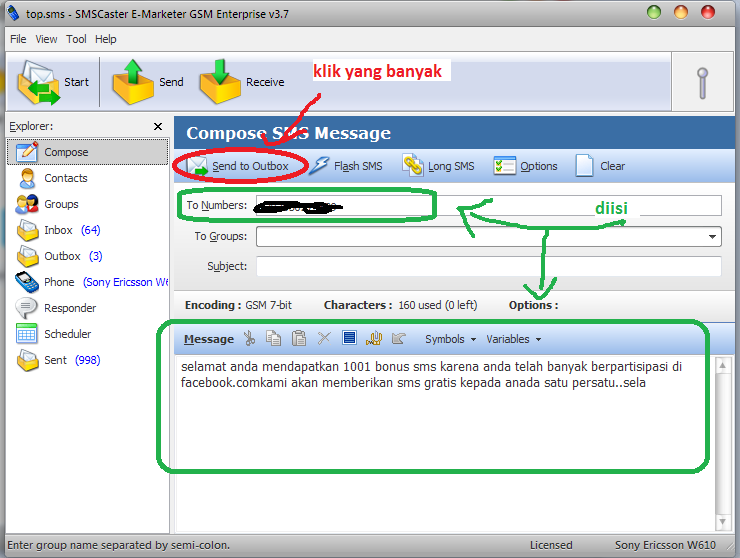Screen dimensions: 740x558
Task: Open the Responder section
Action: pyautogui.click(x=56, y=308)
